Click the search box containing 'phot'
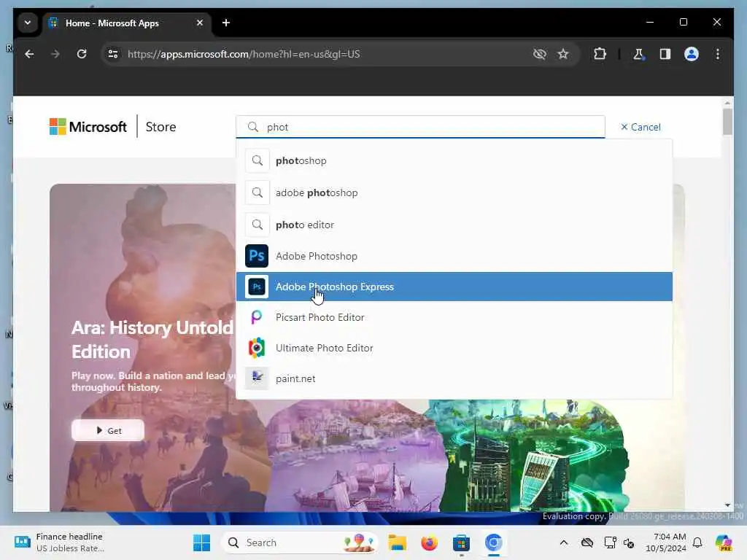 420,127
